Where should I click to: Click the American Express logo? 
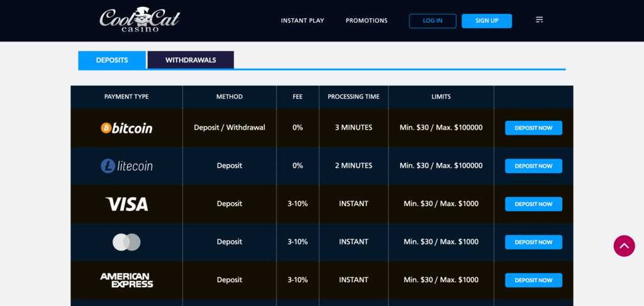pos(126,280)
